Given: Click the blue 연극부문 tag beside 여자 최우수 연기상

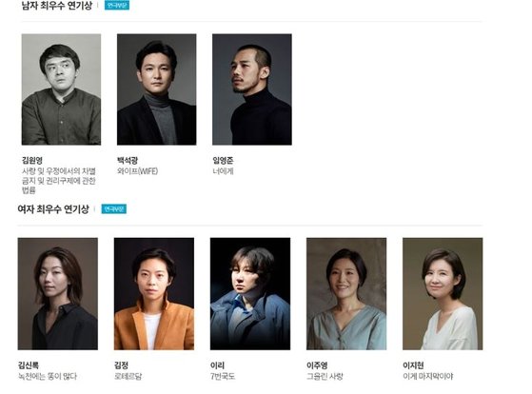Looking at the screenshot, I should click(114, 208).
